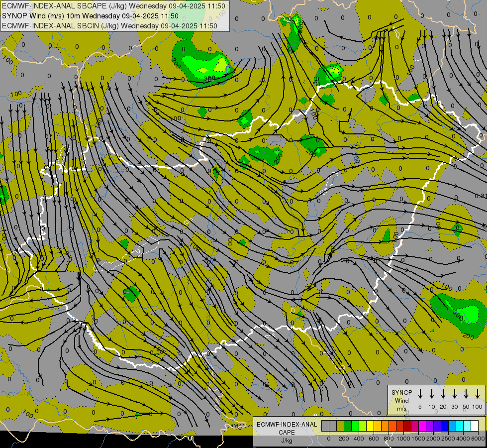Click the 30 value under wind arrows
Viewport: 487px width, 448px height.
coord(454,407)
